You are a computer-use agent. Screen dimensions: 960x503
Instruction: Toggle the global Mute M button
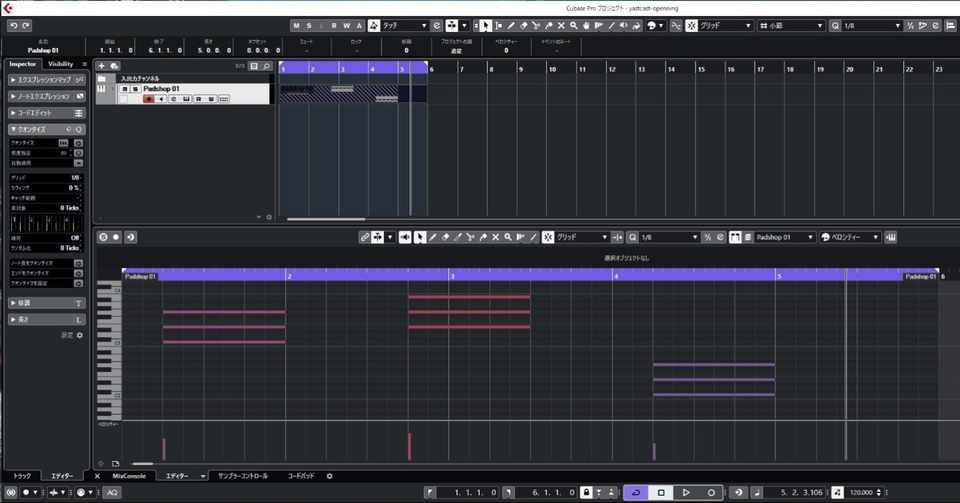point(297,26)
